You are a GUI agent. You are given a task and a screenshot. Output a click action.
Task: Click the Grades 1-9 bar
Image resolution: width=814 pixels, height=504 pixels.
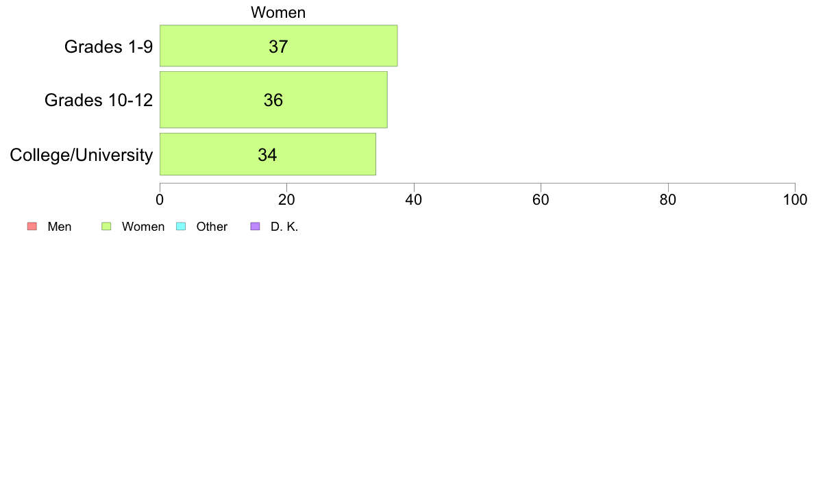pos(278,46)
